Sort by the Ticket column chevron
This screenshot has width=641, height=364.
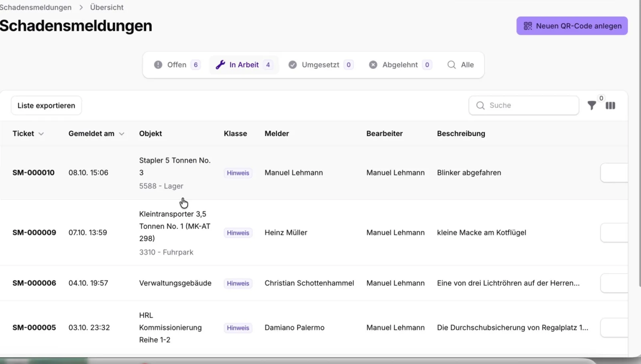[41, 134]
